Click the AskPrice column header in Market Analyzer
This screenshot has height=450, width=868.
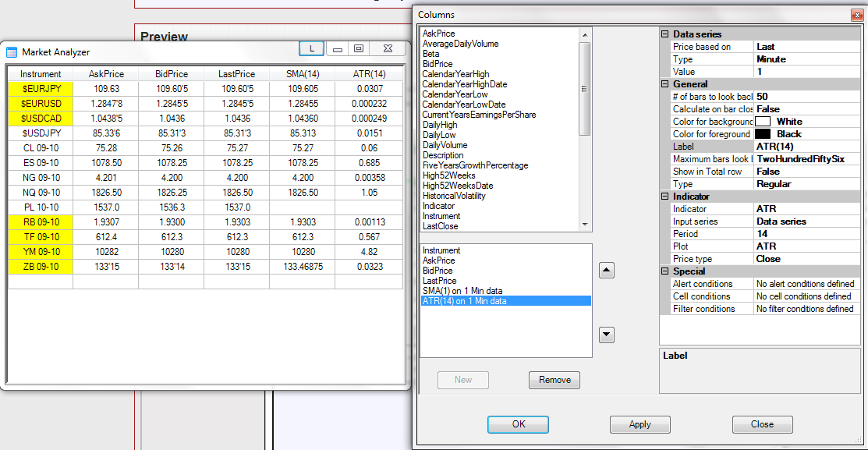click(106, 74)
